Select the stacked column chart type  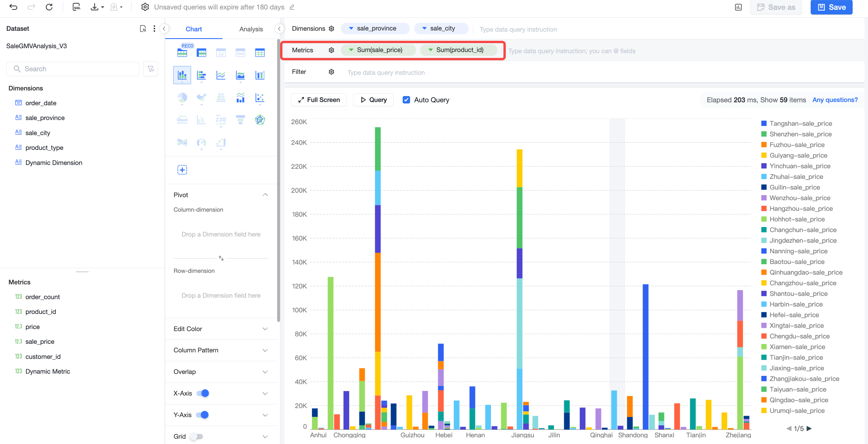point(182,75)
